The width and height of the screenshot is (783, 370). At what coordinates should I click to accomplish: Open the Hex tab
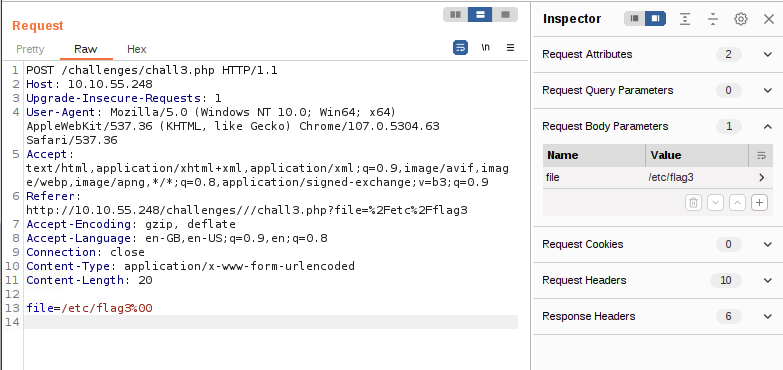(136, 49)
